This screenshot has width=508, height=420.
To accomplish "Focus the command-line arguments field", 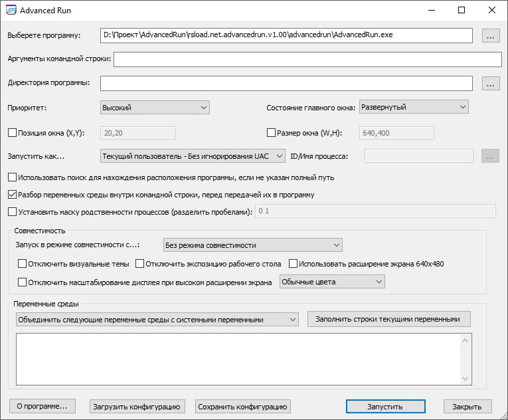I will click(x=307, y=59).
